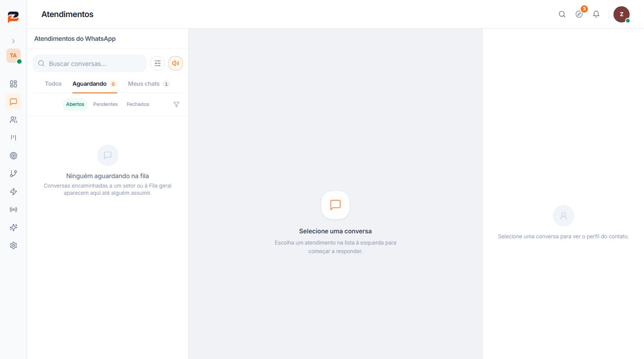Select the Fechados status filter

[138, 104]
